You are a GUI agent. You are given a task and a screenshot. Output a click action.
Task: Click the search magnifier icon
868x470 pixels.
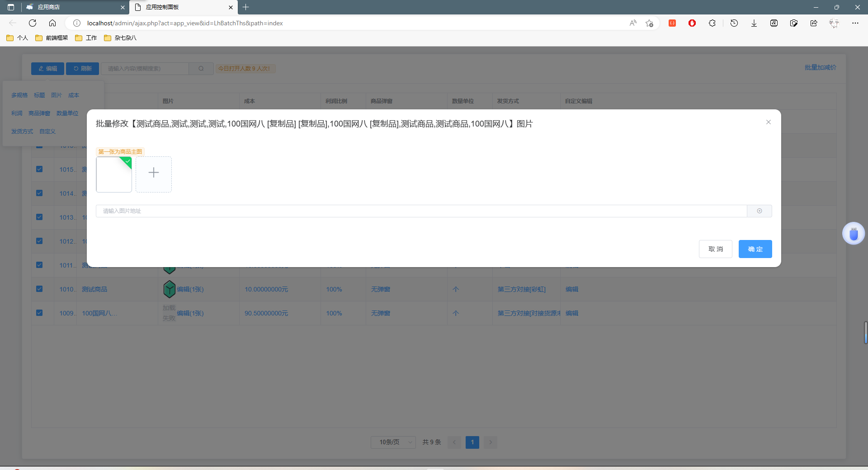(x=201, y=69)
